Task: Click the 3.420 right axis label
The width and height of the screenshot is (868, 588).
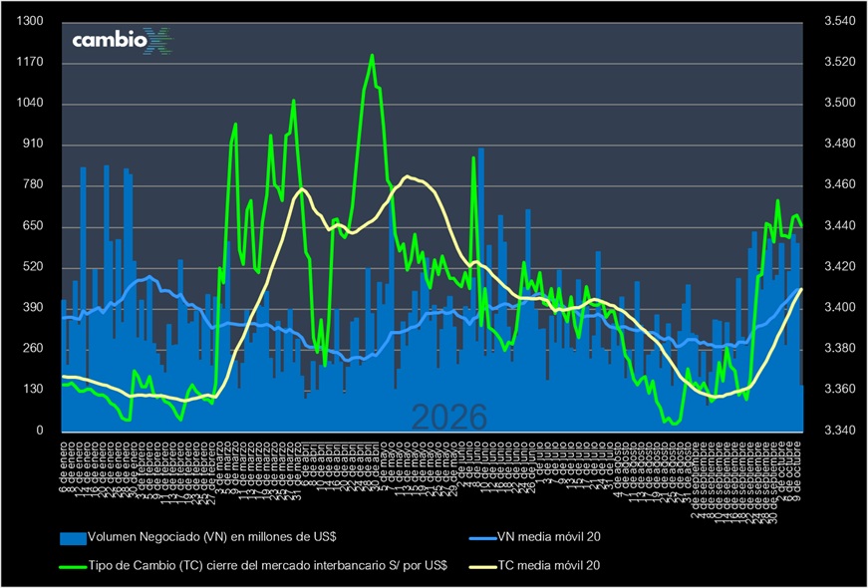Action: click(x=840, y=268)
